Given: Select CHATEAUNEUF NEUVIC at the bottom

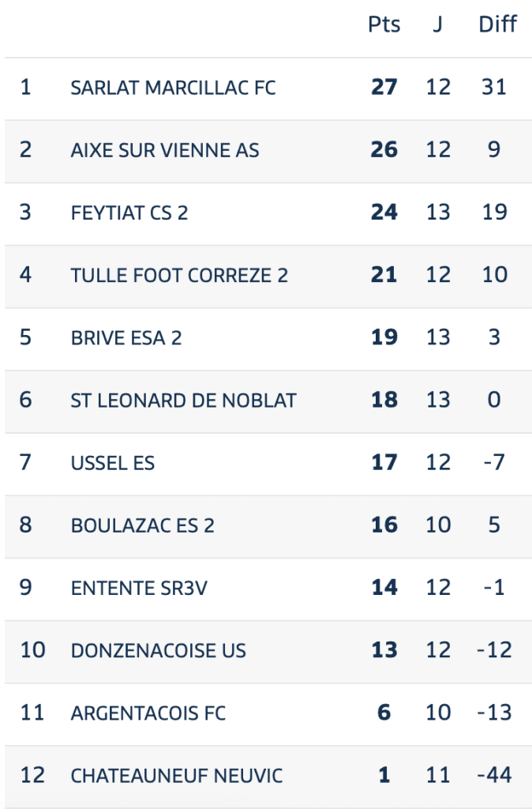Looking at the screenshot, I should pos(176,776).
